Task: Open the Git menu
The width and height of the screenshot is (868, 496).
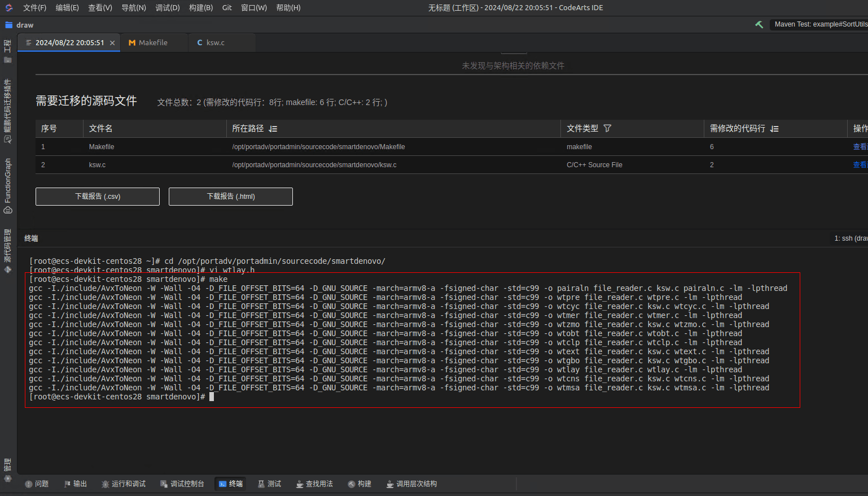Action: coord(227,8)
